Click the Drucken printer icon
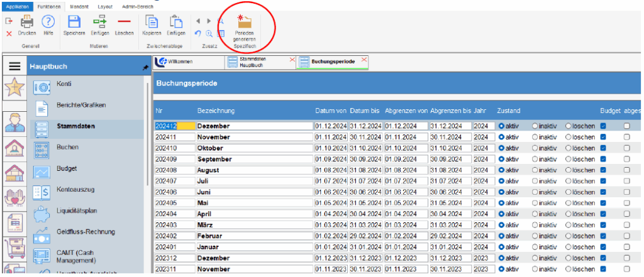Viewport: 644px width, 277px height. point(26,21)
